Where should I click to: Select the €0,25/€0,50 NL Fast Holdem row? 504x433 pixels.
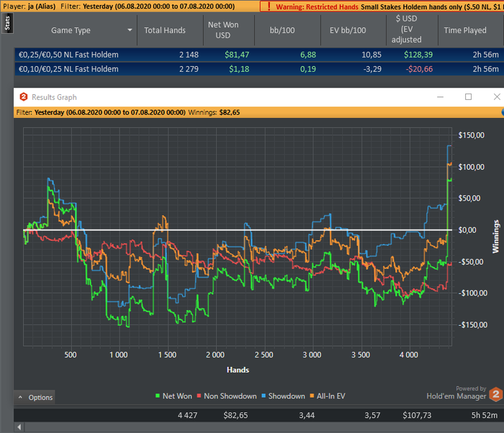click(259, 55)
